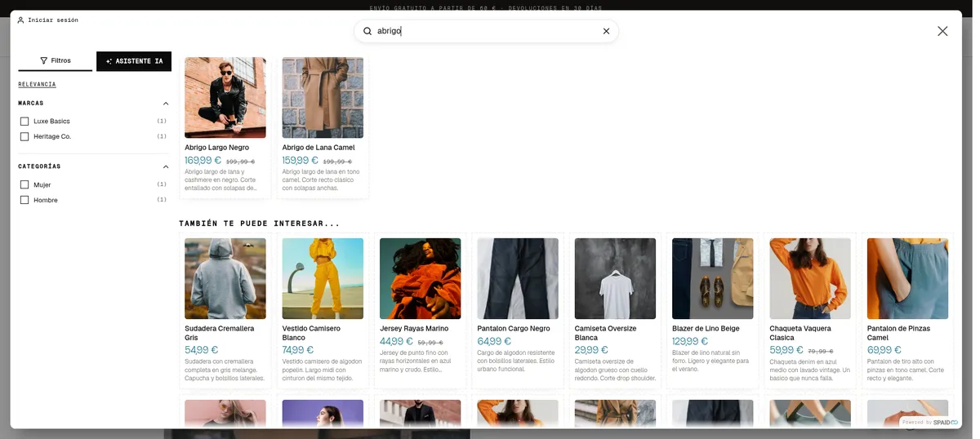This screenshot has height=439, width=980.
Task: Collapse the Marcas filter section
Action: click(x=166, y=104)
